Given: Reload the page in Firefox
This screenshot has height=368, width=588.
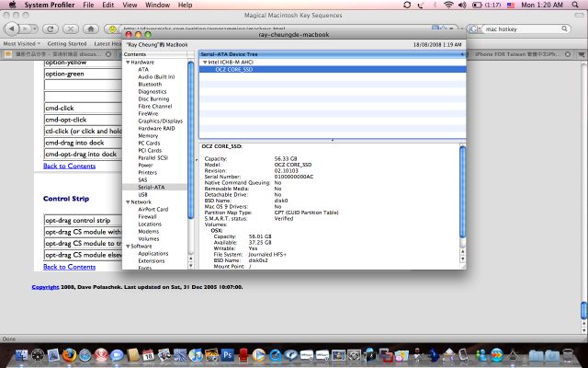Looking at the screenshot, I should point(51,29).
